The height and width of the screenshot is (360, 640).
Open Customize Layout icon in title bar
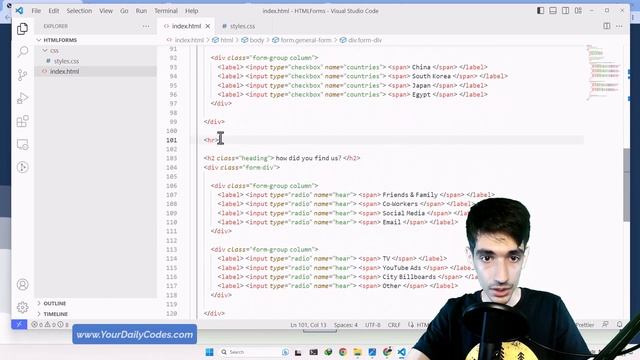tap(578, 11)
